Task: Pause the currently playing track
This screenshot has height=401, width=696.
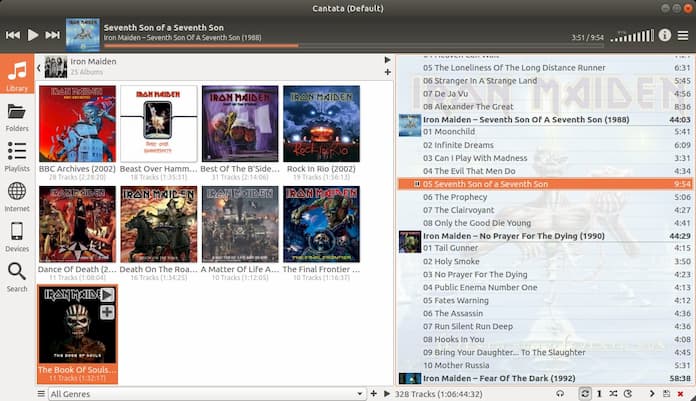Action: [33, 35]
